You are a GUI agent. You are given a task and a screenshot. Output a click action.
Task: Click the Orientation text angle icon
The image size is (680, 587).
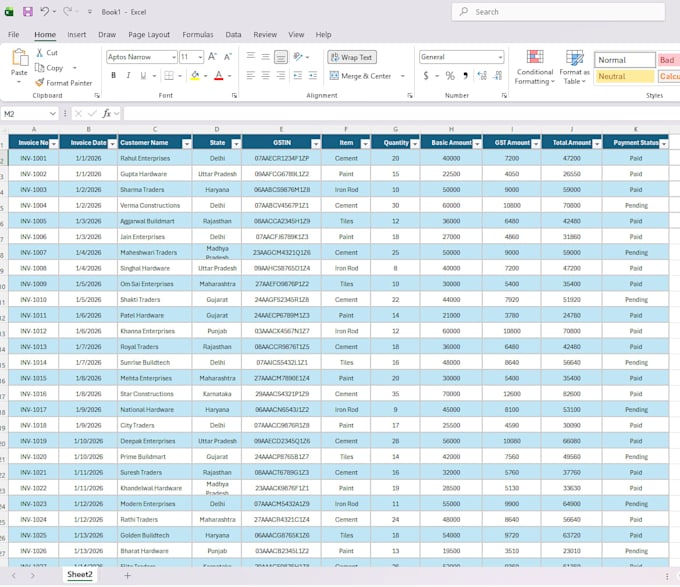pos(298,56)
